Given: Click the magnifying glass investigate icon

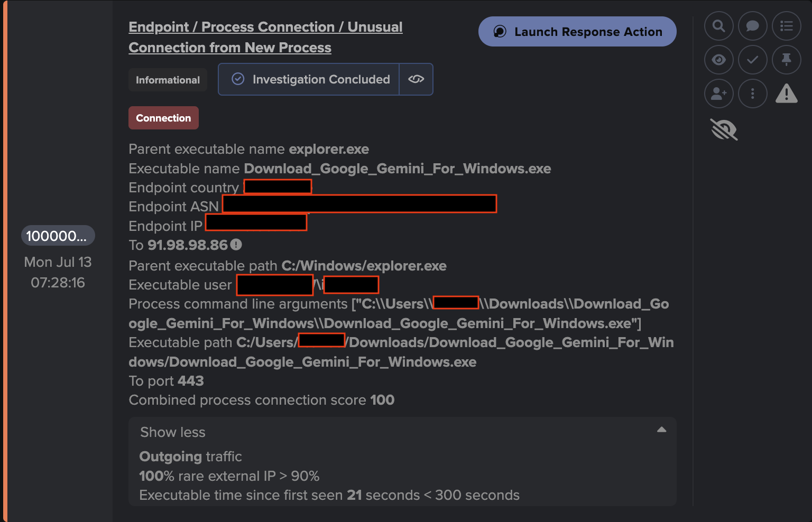Looking at the screenshot, I should (718, 26).
